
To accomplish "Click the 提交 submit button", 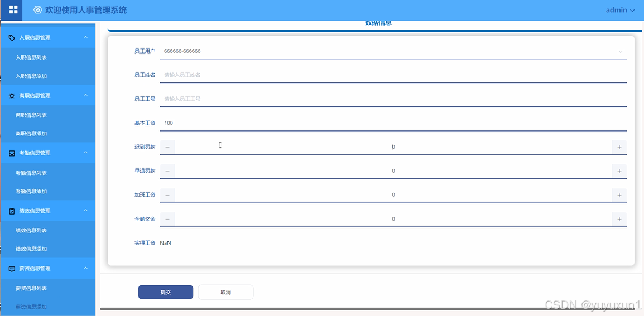I will pos(166,292).
